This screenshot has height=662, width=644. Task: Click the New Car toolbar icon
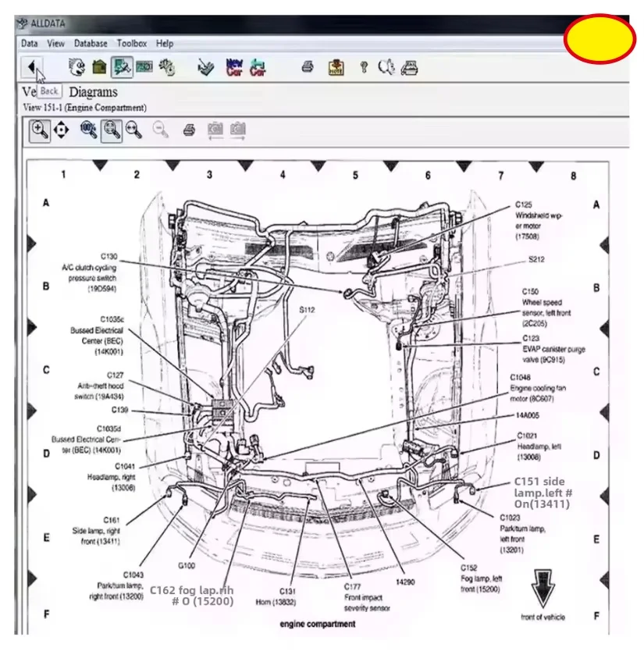(x=234, y=67)
